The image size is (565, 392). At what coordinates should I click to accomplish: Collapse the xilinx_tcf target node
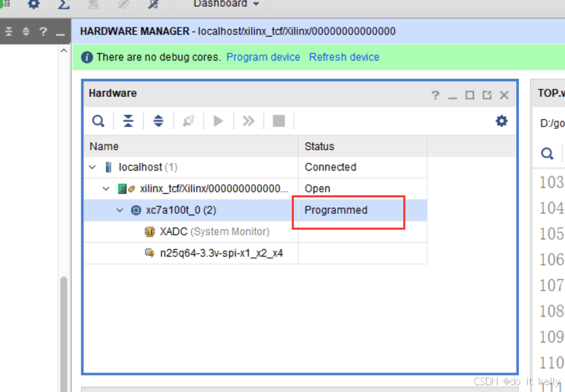coord(106,188)
